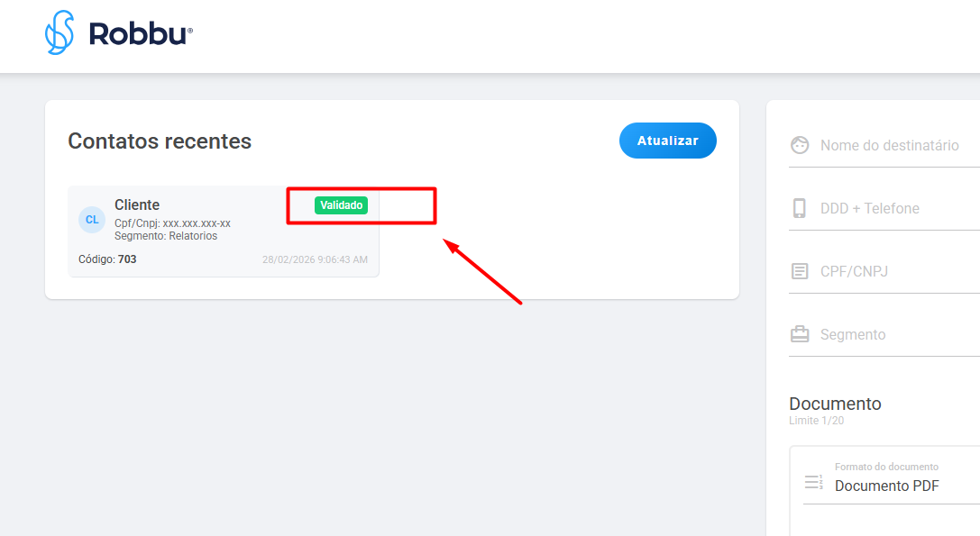Click the Código 703 text in contact card
Image resolution: width=980 pixels, height=536 pixels.
pyautogui.click(x=107, y=259)
